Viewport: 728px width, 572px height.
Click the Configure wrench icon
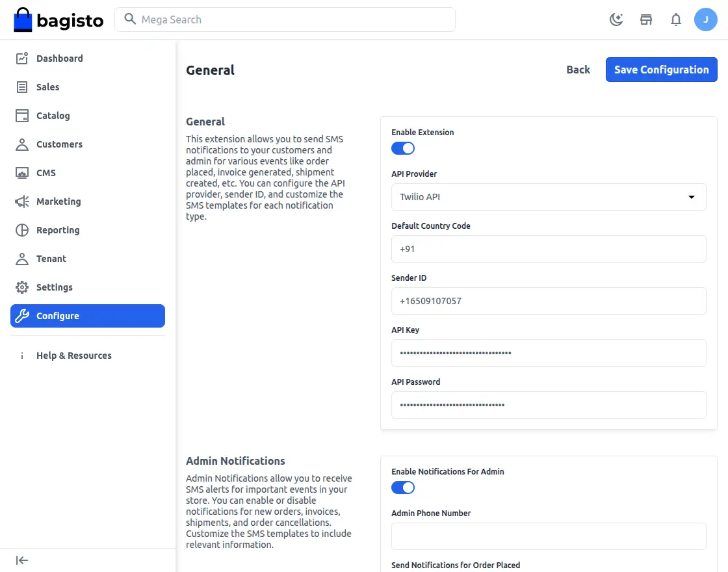(x=22, y=316)
